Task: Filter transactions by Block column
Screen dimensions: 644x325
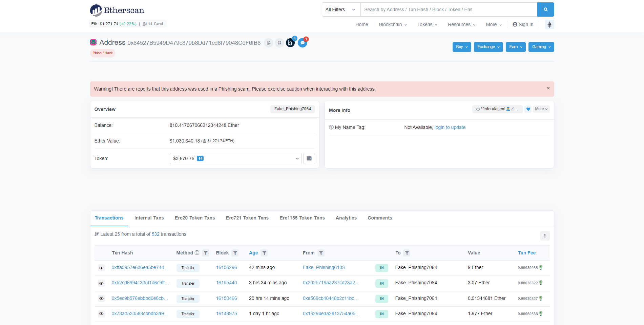Action: [235, 253]
